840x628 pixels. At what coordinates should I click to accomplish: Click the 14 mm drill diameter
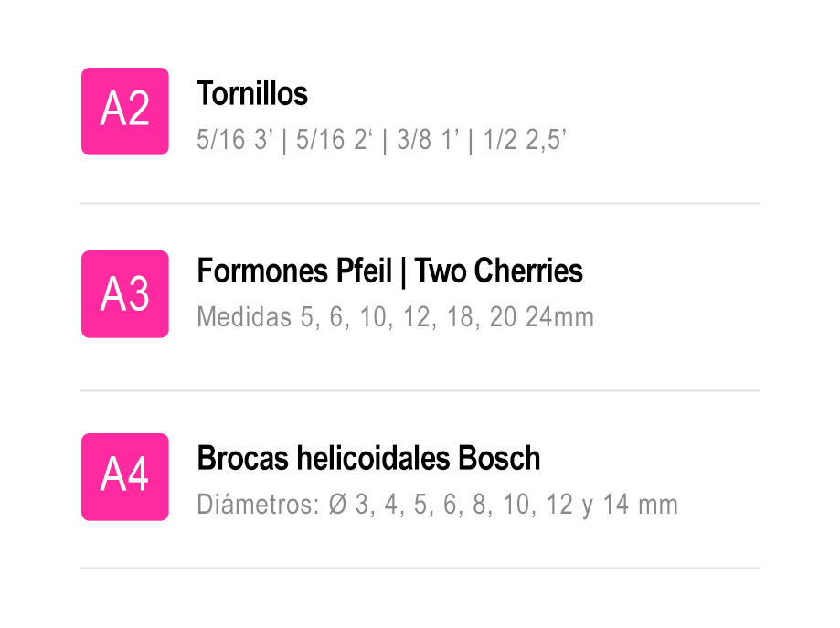click(x=641, y=505)
